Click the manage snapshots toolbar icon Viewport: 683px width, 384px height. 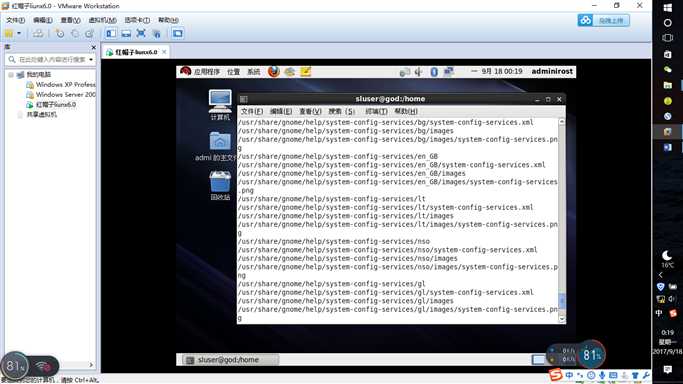point(90,34)
